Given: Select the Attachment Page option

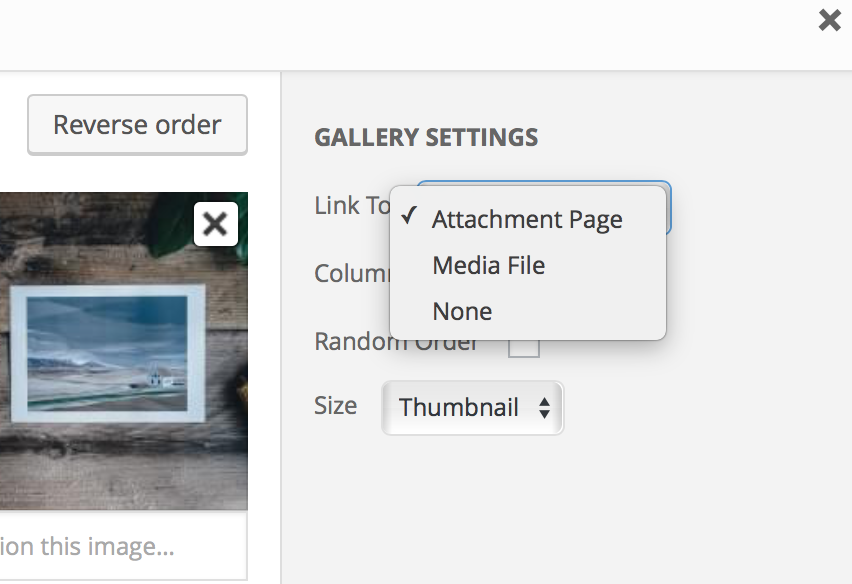Looking at the screenshot, I should [x=527, y=220].
